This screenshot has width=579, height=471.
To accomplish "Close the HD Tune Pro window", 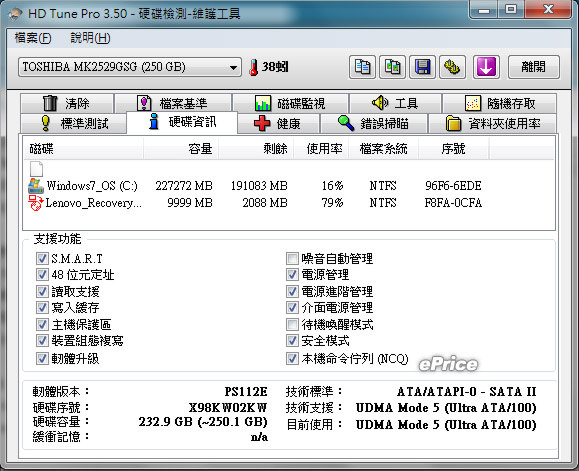I will tap(548, 9).
